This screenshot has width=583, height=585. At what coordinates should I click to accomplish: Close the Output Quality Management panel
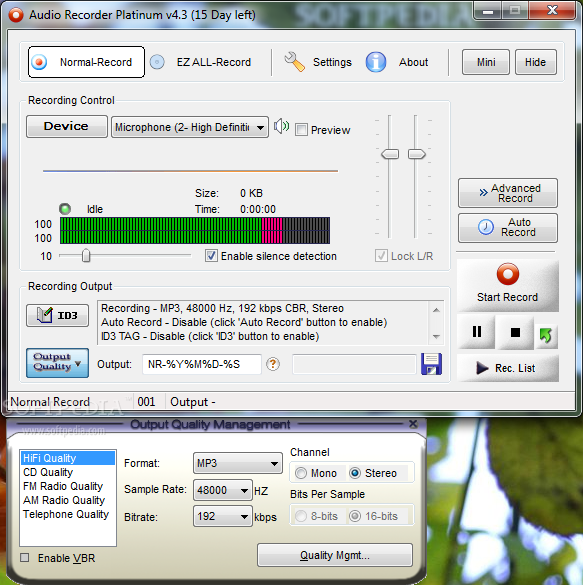(413, 424)
